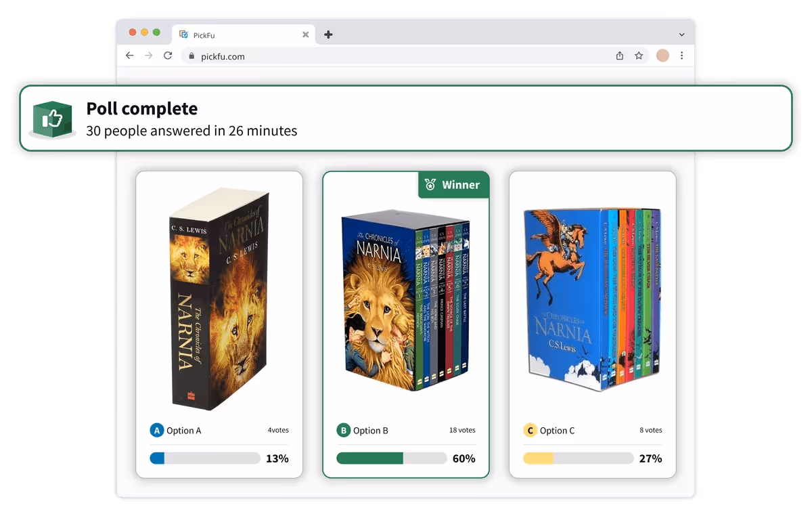The width and height of the screenshot is (812, 516).
Task: Click the thumbs-up poll complete icon
Action: pyautogui.click(x=52, y=119)
